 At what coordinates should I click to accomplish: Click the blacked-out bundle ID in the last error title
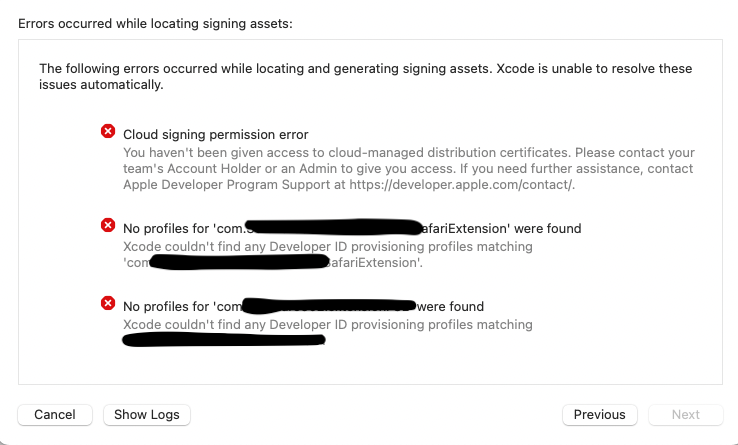(x=329, y=306)
